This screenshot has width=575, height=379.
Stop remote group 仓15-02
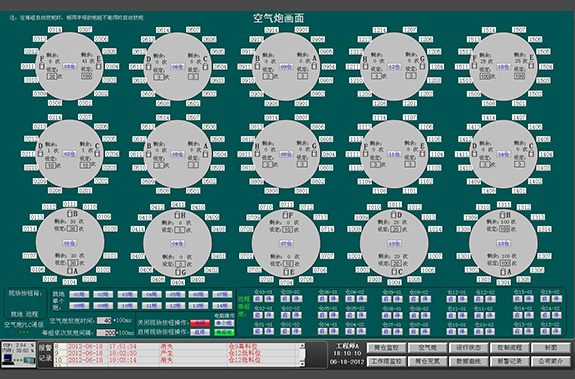556,299
